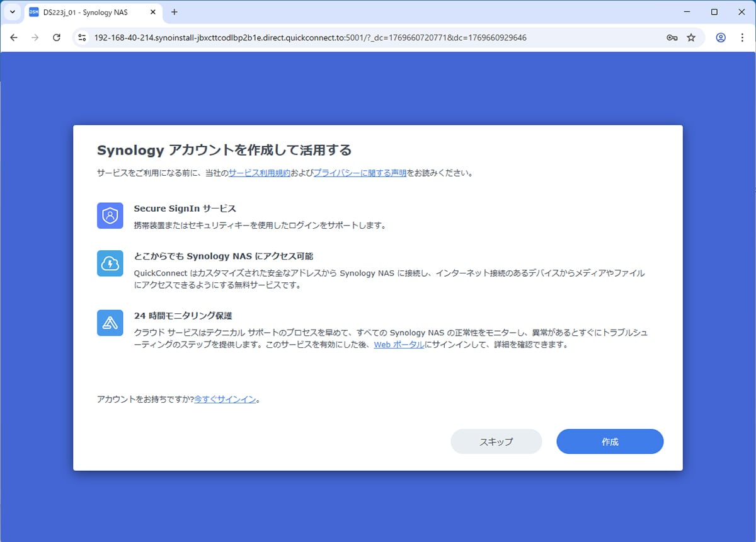The width and height of the screenshot is (756, 542).
Task: Go back to previous page
Action: pos(14,38)
